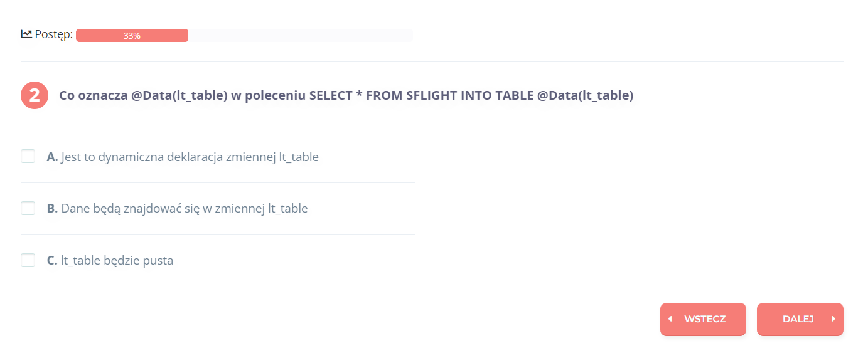The height and width of the screenshot is (363, 868).
Task: Click the "Postęp:" label
Action: click(54, 35)
